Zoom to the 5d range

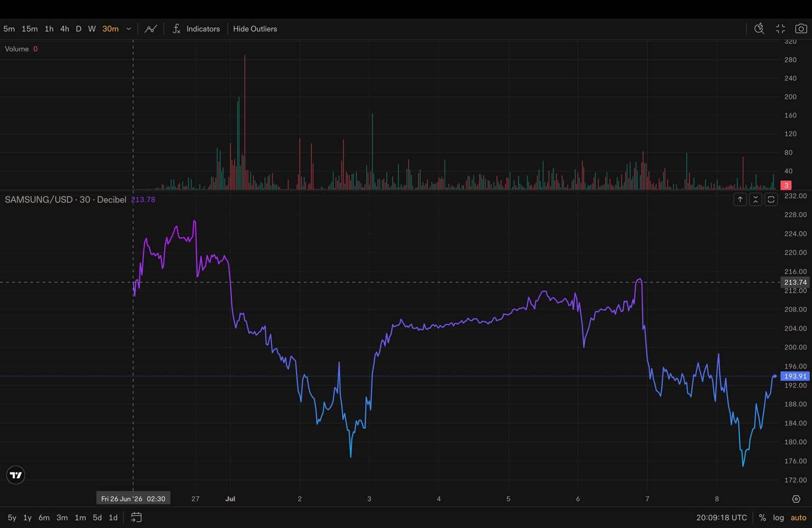97,518
